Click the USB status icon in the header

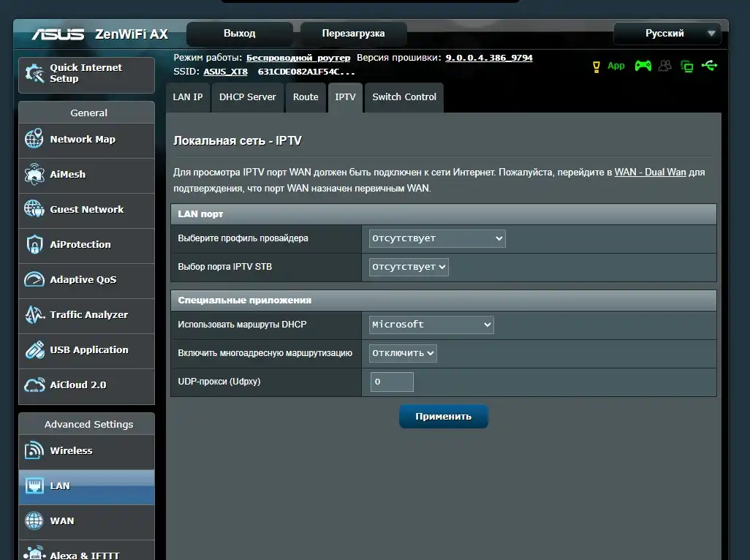710,65
